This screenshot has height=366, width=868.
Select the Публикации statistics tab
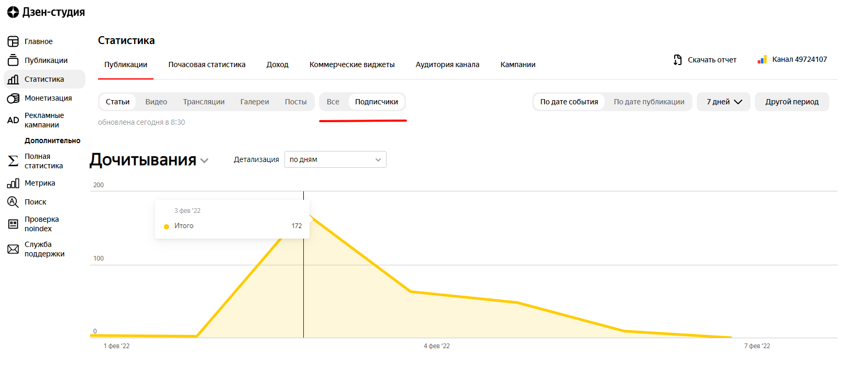coord(126,64)
